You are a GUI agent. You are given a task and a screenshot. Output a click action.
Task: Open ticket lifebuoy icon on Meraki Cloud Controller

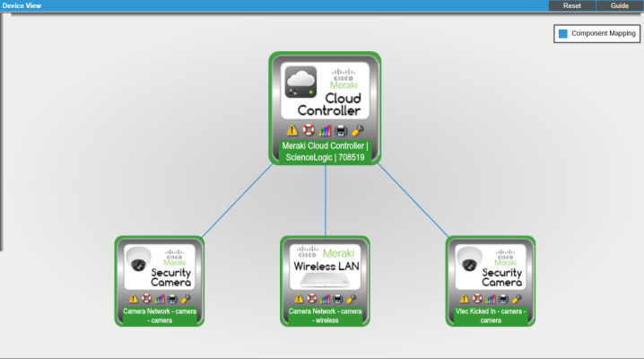309,130
